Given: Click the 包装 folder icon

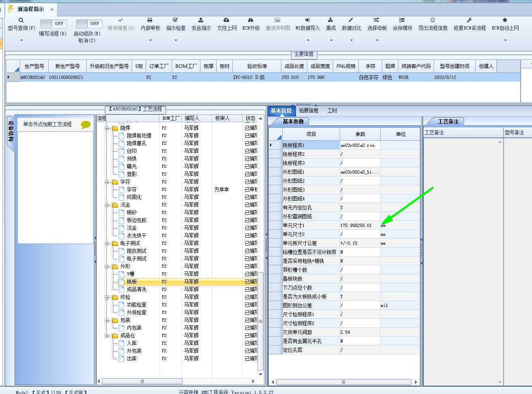Looking at the screenshot, I should (115, 320).
